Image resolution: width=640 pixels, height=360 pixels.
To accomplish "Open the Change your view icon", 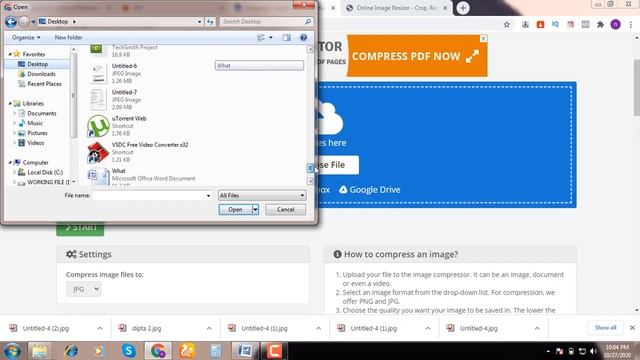I will 261,38.
